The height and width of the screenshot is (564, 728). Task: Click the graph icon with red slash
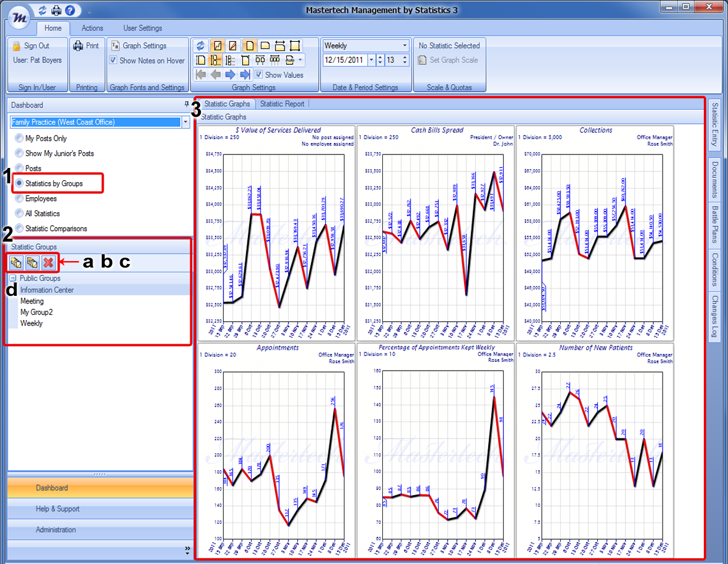coord(233,45)
